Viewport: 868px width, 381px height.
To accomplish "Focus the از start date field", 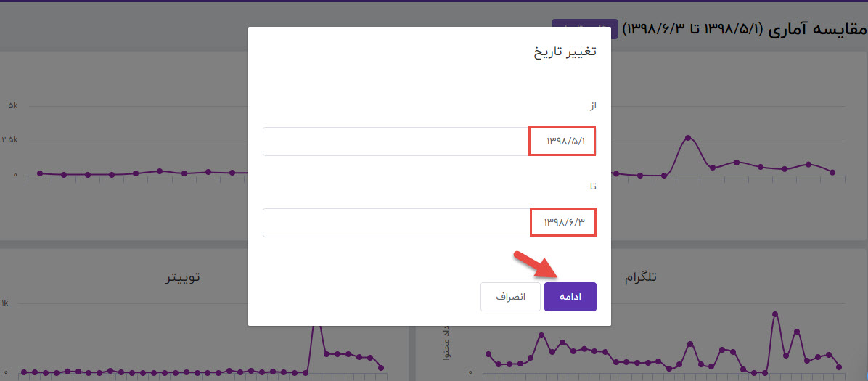I will pos(429,142).
